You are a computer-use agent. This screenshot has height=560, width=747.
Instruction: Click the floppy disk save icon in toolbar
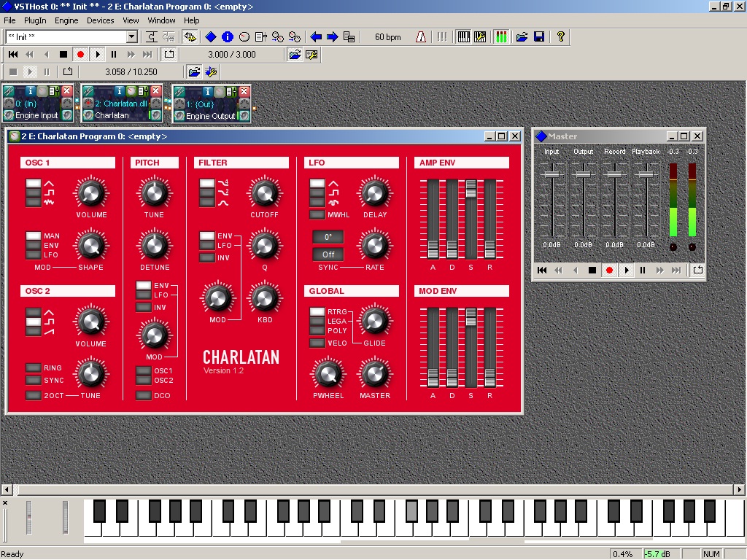(x=539, y=36)
